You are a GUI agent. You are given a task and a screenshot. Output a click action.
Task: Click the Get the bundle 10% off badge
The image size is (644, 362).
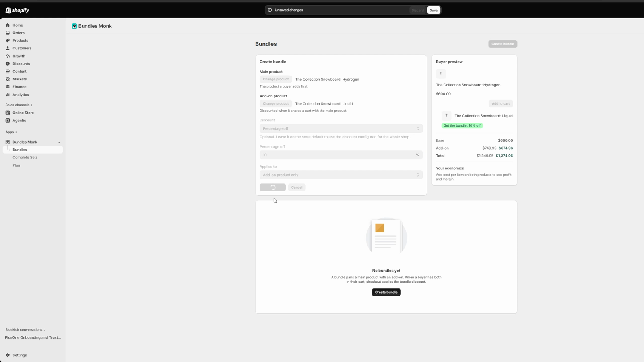click(x=462, y=125)
